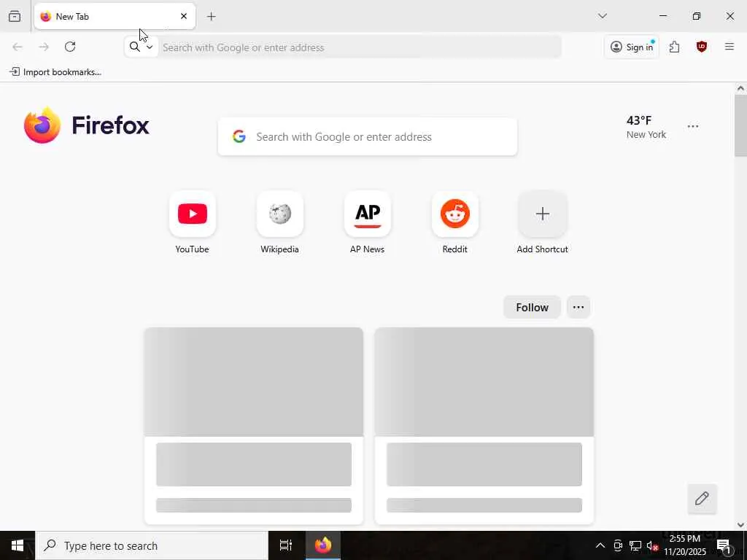
Task: Open the Firefox application hamburger menu
Action: coord(729,47)
